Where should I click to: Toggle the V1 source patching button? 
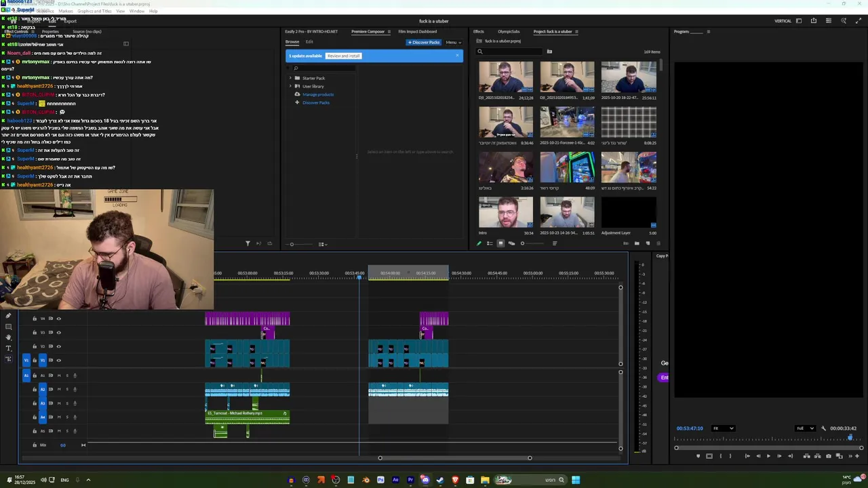[x=26, y=360]
